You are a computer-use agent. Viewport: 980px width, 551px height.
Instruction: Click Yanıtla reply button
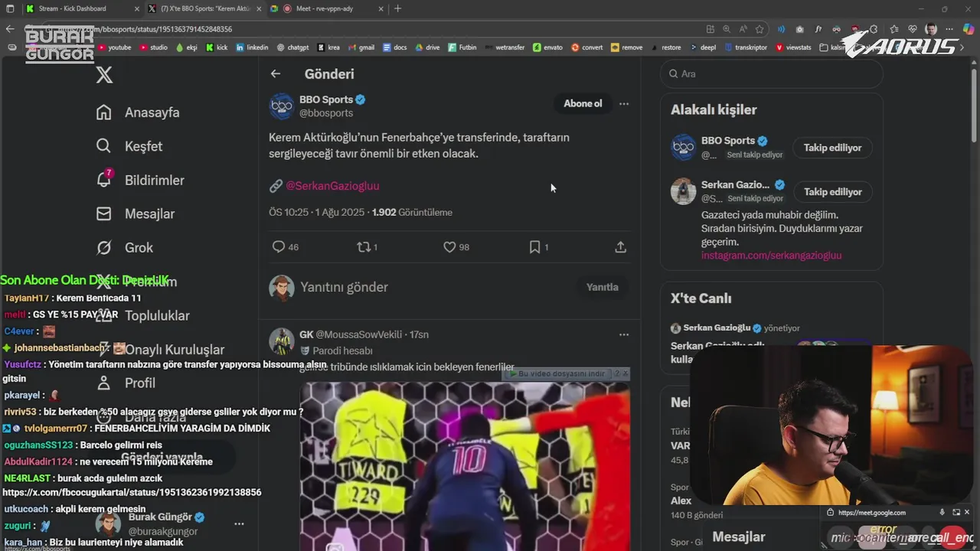(x=602, y=287)
